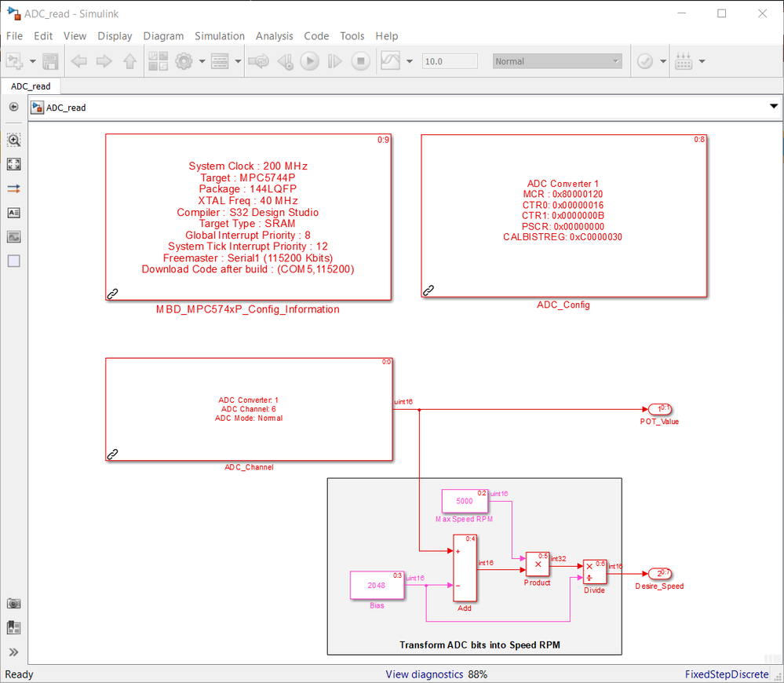Select the ADC_Config block
Viewport: 784px width, 683px height.
(x=563, y=216)
